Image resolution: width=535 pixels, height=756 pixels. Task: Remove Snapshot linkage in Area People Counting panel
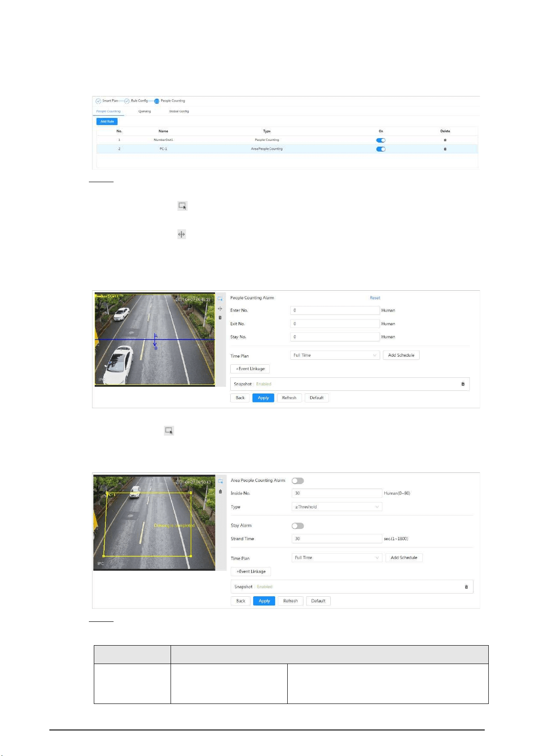(x=466, y=587)
